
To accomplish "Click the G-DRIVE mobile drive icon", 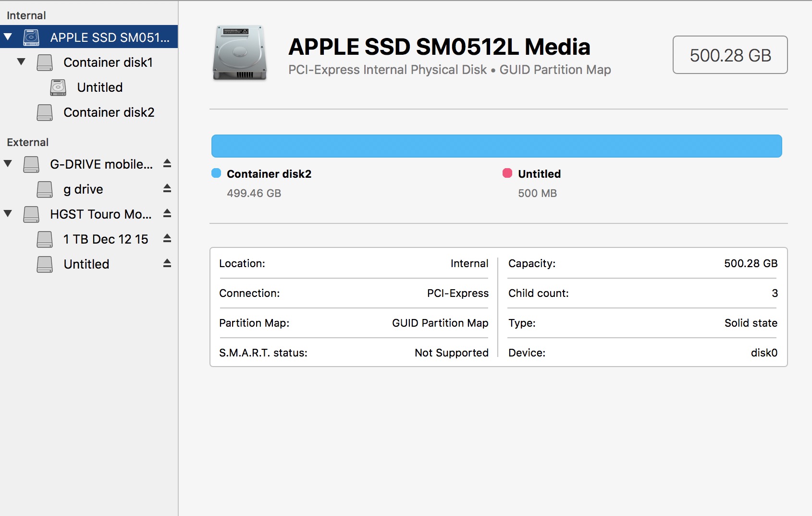I will 31,164.
